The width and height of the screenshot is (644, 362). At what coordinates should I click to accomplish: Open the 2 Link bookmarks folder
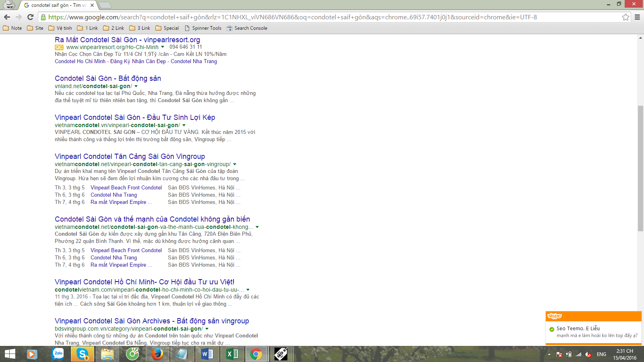pyautogui.click(x=114, y=28)
